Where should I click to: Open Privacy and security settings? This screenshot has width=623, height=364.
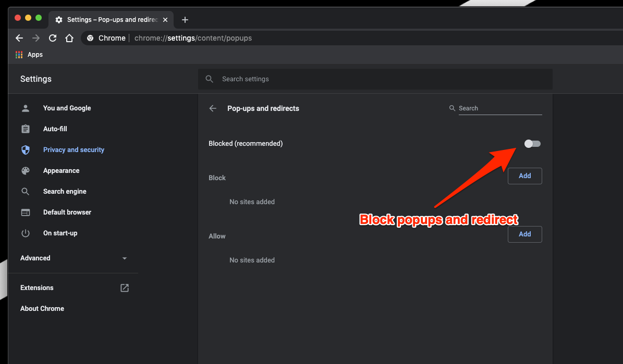pyautogui.click(x=74, y=150)
